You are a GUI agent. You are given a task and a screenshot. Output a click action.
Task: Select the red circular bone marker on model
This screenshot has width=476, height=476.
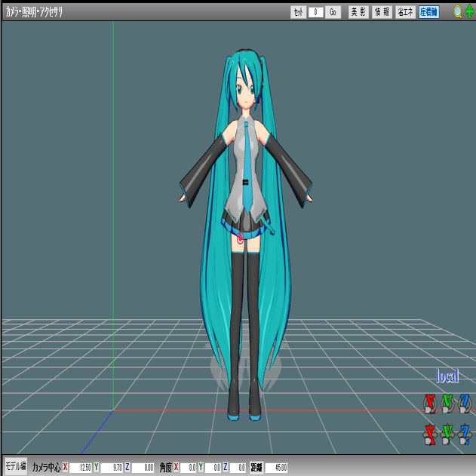(240, 238)
